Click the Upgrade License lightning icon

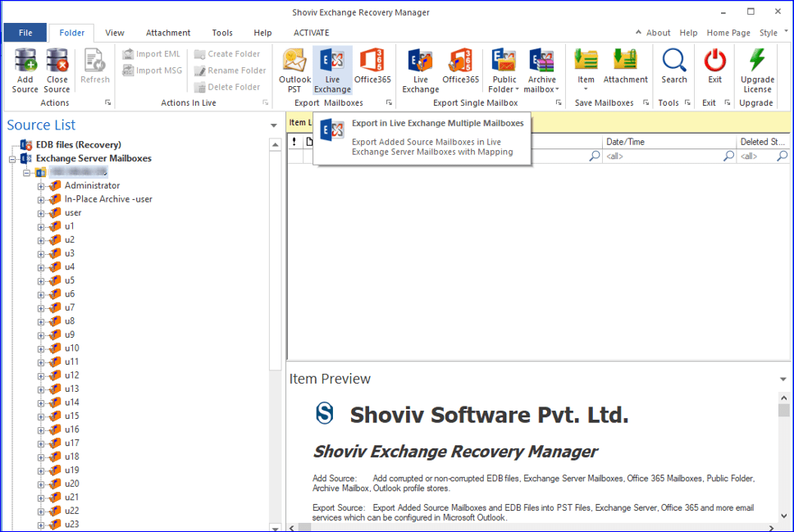[757, 60]
